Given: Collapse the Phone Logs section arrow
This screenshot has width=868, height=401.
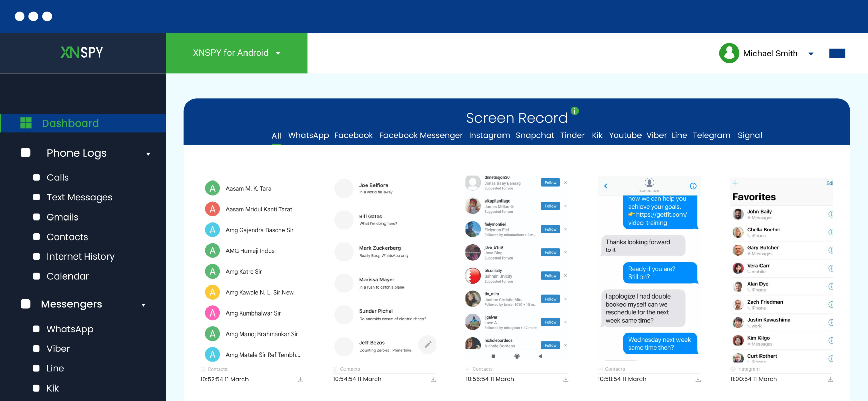Looking at the screenshot, I should [x=148, y=154].
